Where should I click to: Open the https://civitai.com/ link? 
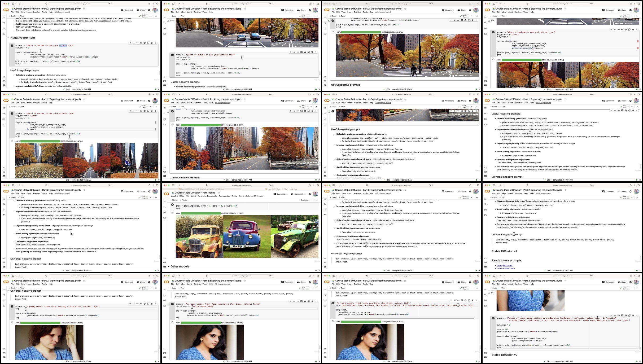[506, 268]
